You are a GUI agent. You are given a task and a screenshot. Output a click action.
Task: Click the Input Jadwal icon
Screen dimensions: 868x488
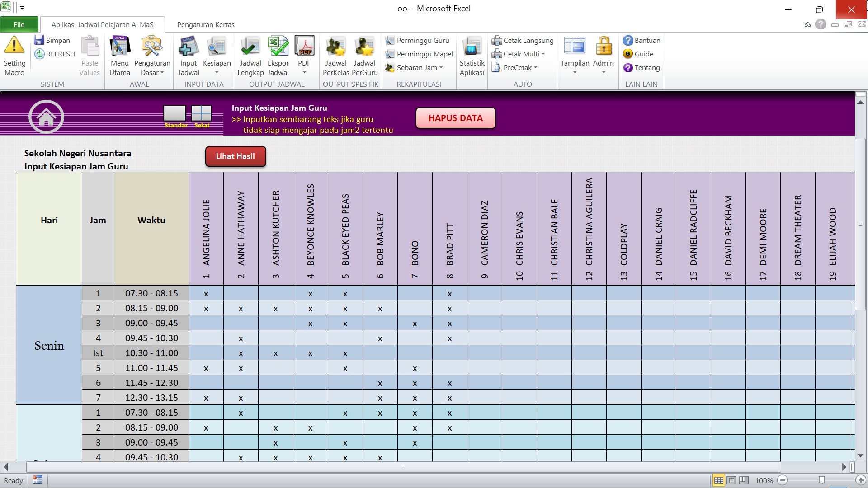click(188, 47)
